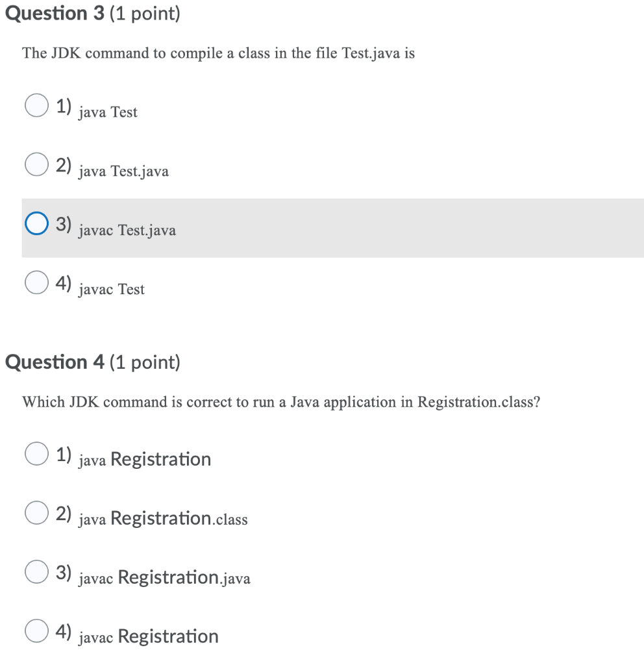Choose radio option 2 'java Test.java'

pyautogui.click(x=36, y=164)
